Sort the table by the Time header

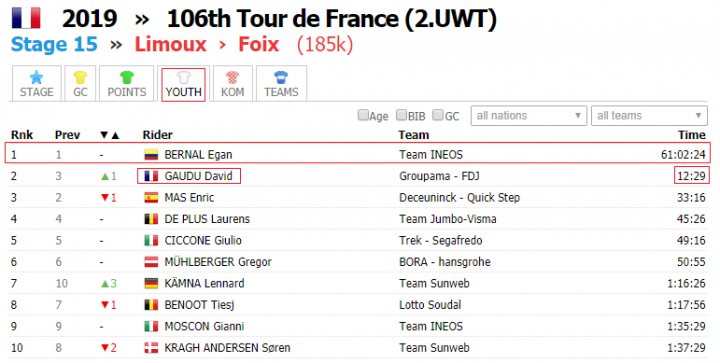692,135
